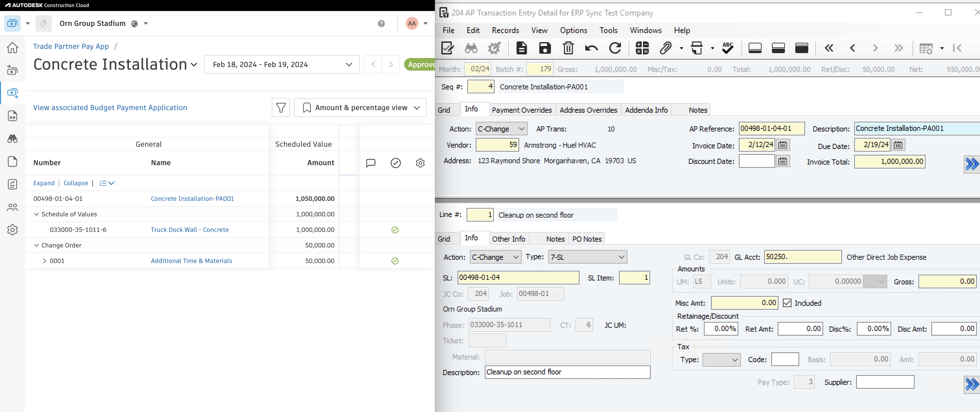Open the Tools menu in ERP window
Screen dimensions: 980x412
pos(608,30)
